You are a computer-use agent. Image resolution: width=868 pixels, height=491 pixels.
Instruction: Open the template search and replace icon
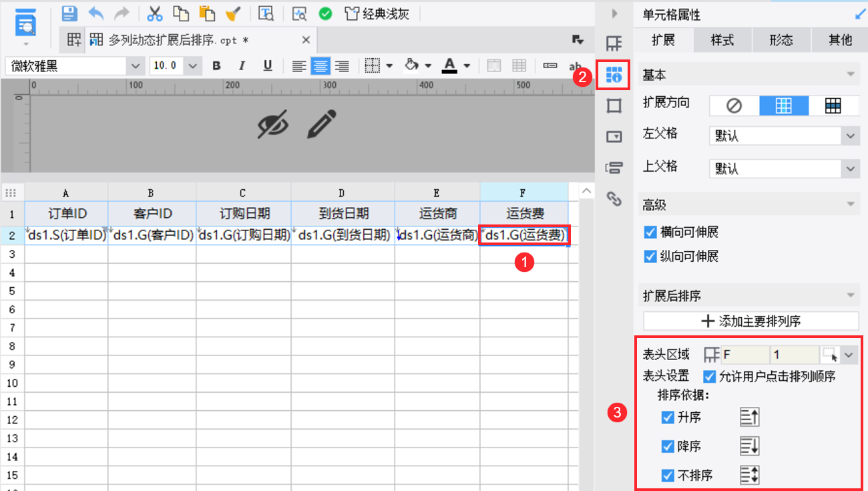[x=266, y=13]
